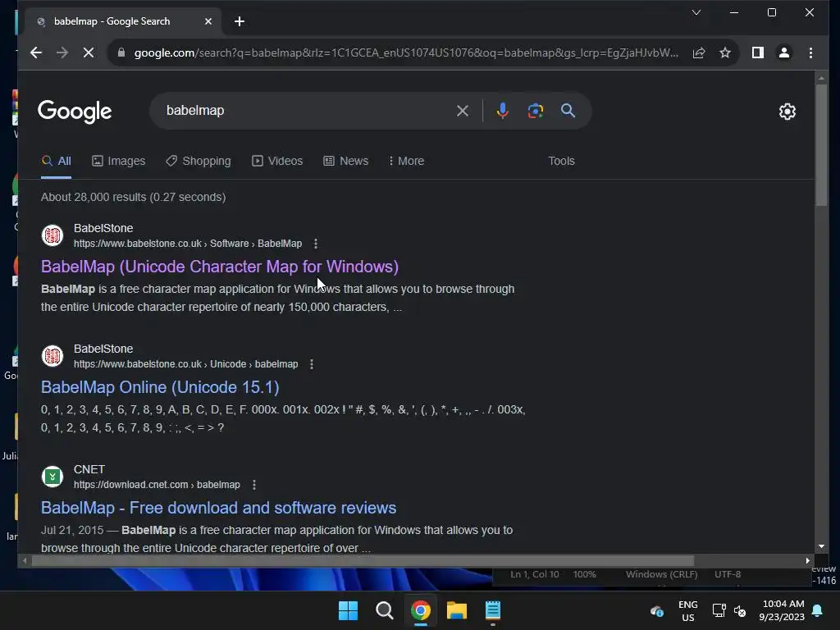Viewport: 840px width, 630px height.
Task: Click the scroll down arrow
Action: click(x=820, y=546)
